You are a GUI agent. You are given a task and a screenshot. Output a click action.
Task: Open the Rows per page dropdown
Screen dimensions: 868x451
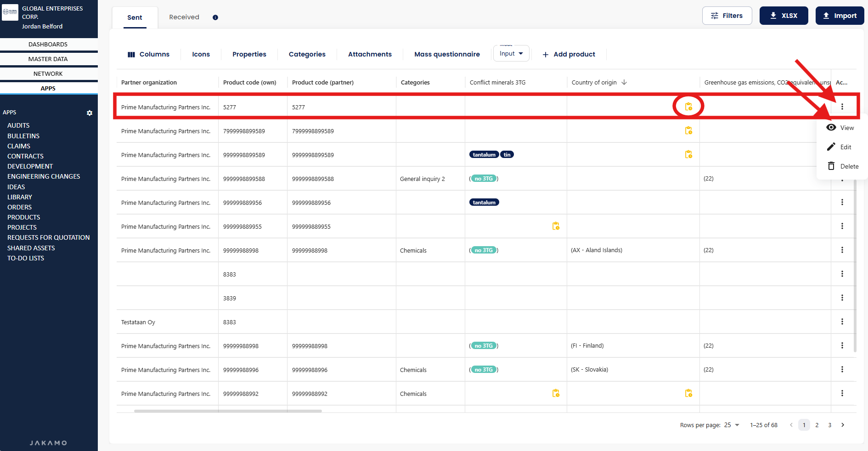[x=732, y=425]
